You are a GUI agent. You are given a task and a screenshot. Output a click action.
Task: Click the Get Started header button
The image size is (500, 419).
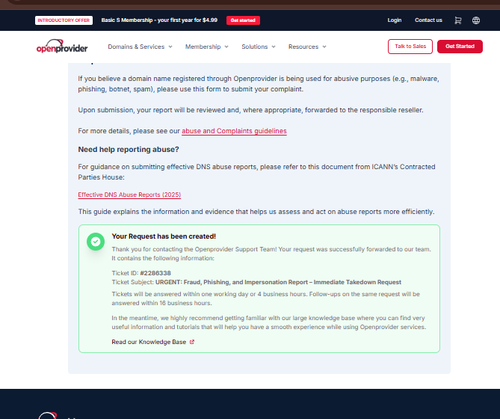tap(460, 46)
